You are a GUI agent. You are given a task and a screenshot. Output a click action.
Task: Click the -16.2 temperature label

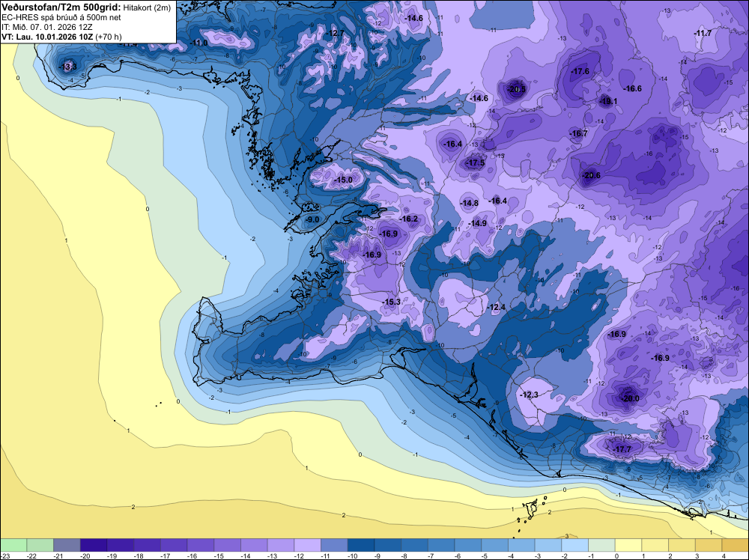pos(408,219)
